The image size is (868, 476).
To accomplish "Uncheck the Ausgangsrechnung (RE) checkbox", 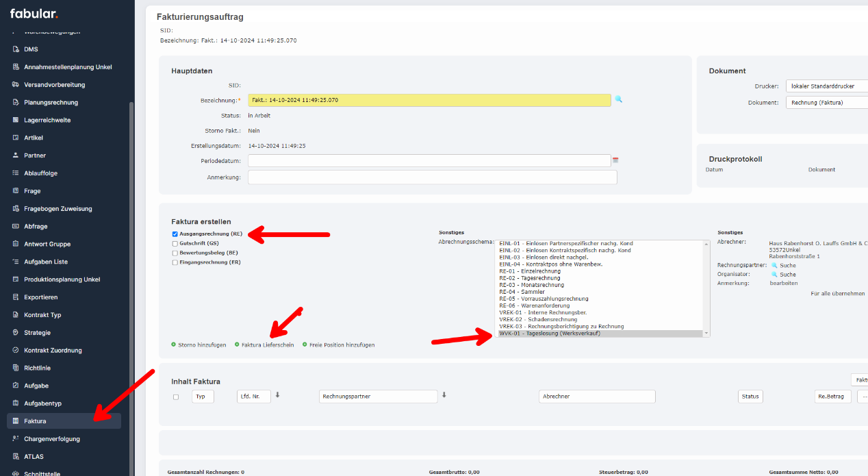I will coord(175,234).
